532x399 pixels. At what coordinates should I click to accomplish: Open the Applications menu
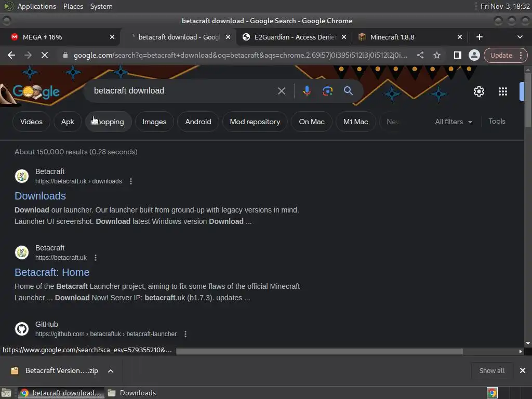click(x=37, y=6)
